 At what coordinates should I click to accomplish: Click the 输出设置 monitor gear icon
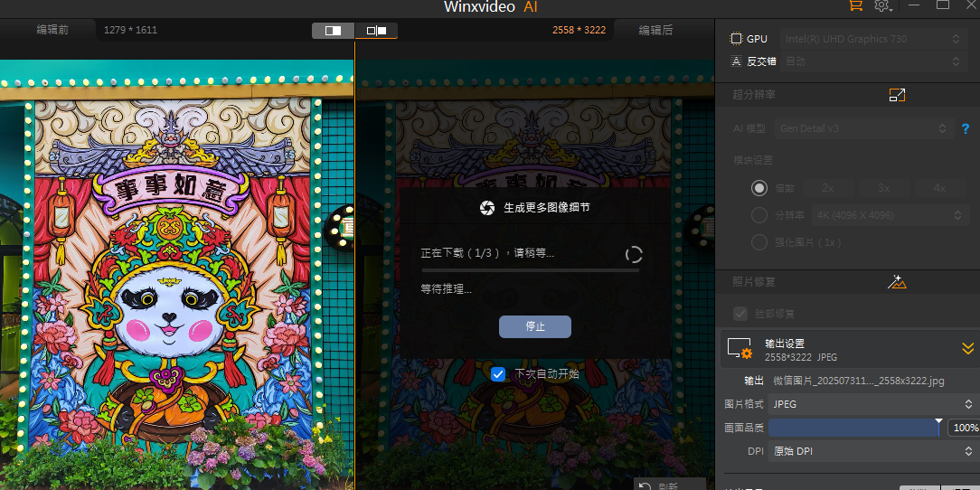[x=740, y=349]
